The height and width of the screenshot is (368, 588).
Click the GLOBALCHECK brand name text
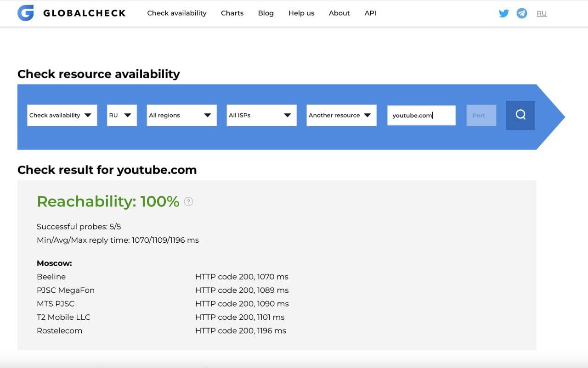pyautogui.click(x=85, y=13)
